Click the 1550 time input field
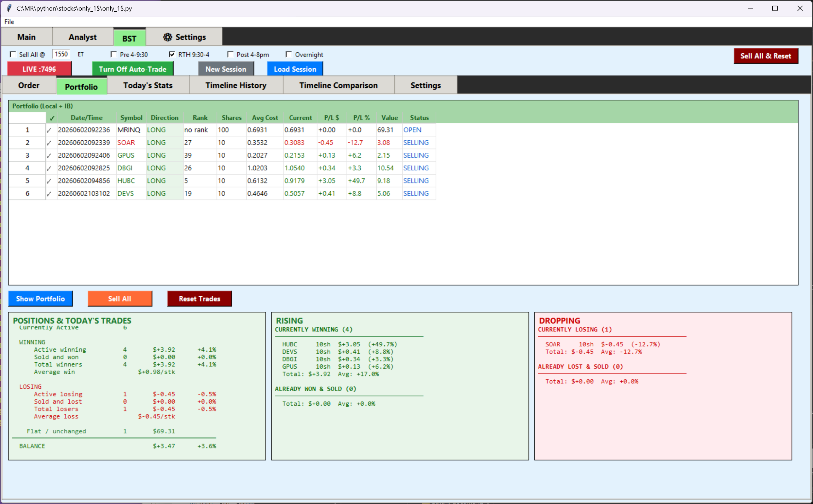The image size is (813, 504). tap(61, 54)
